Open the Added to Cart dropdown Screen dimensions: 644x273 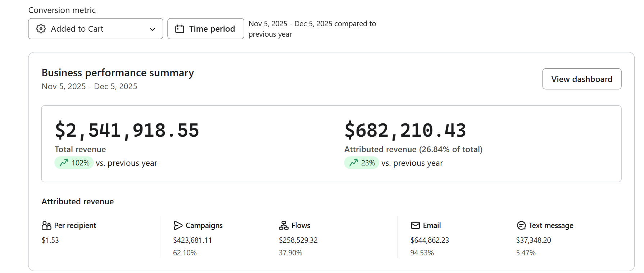(96, 29)
